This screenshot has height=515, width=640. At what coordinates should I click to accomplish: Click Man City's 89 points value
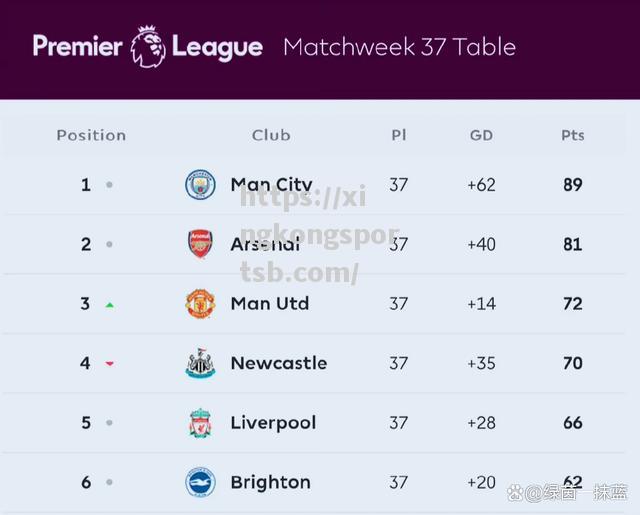click(573, 185)
